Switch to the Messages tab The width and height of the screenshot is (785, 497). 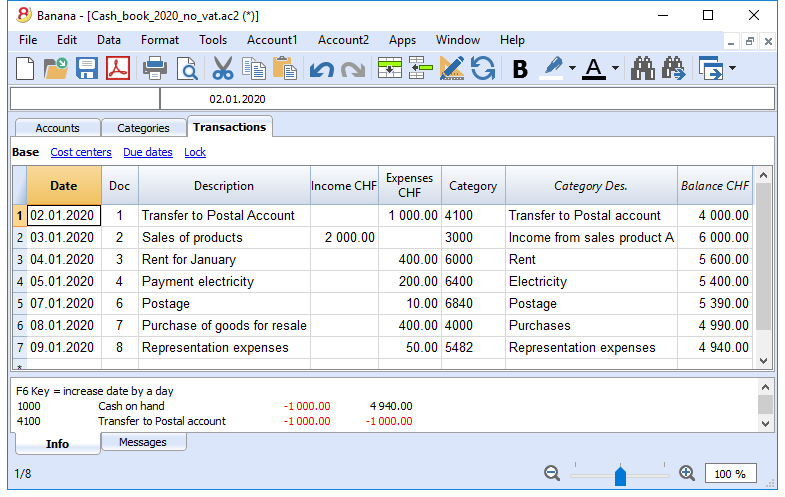(x=143, y=442)
